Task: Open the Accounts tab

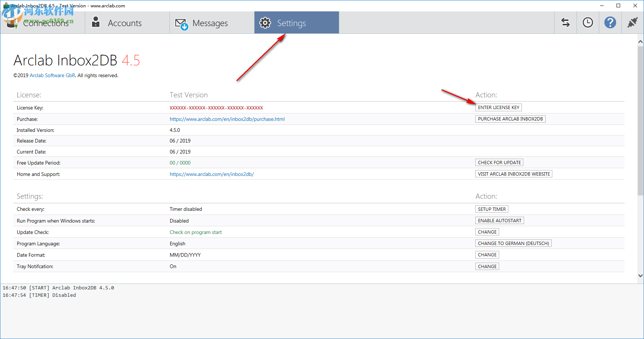Action: tap(127, 23)
